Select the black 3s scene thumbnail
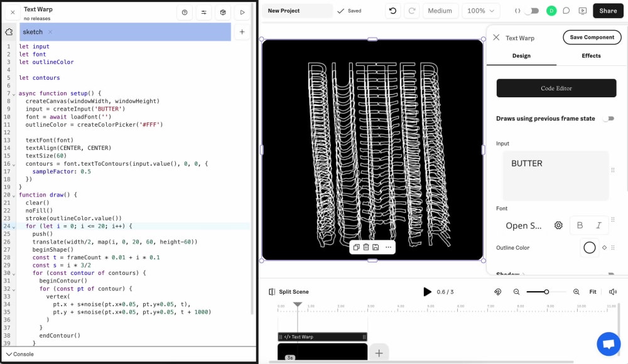Viewport: 628px width, 364px height. click(322, 351)
